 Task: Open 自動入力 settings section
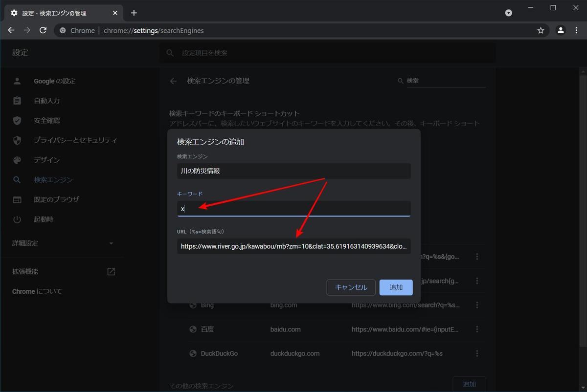pos(46,101)
